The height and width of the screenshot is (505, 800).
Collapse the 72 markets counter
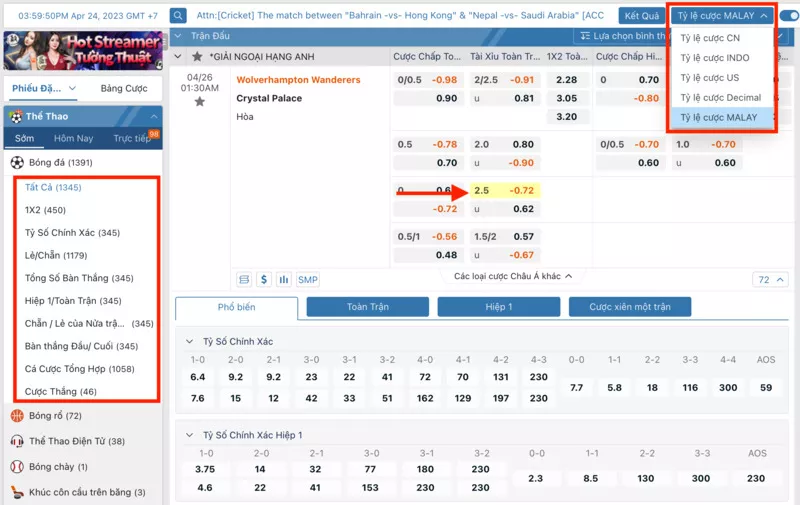(x=770, y=280)
